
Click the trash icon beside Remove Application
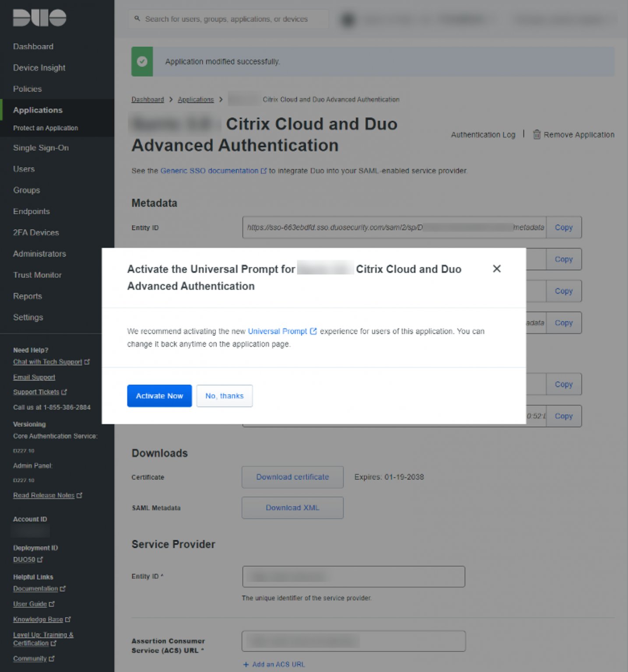tap(537, 135)
